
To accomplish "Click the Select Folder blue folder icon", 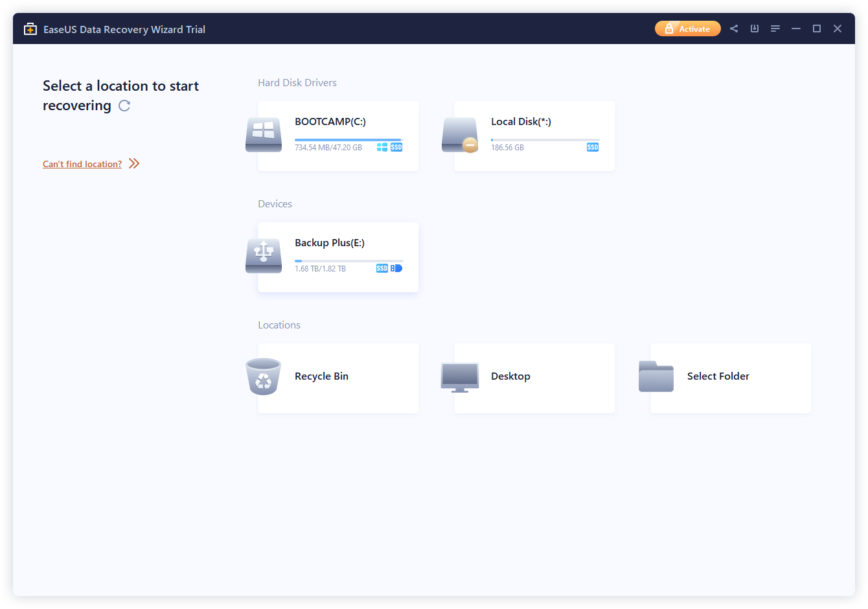I will [x=656, y=376].
